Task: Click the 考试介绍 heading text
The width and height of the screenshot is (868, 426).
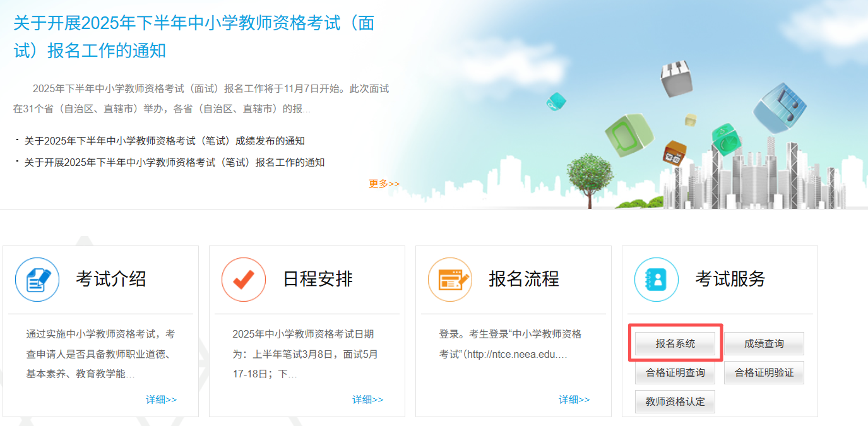Action: pyautogui.click(x=111, y=279)
